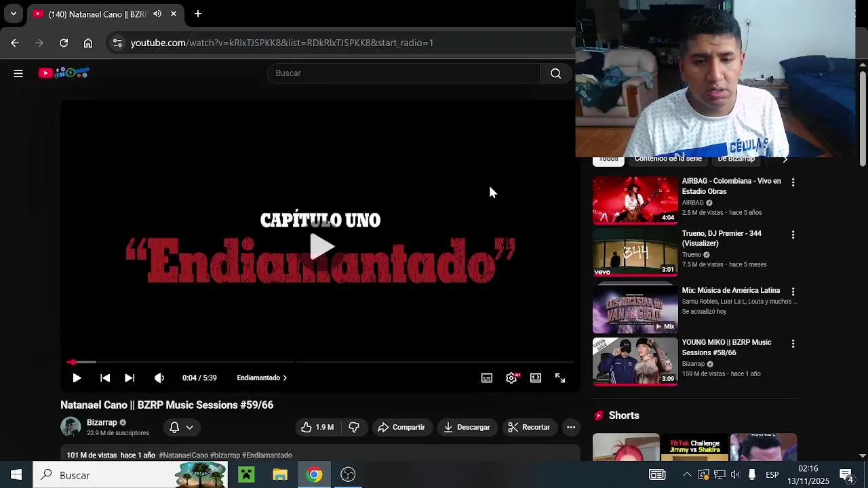Open options for Música de América Latina mix

pyautogui.click(x=793, y=291)
